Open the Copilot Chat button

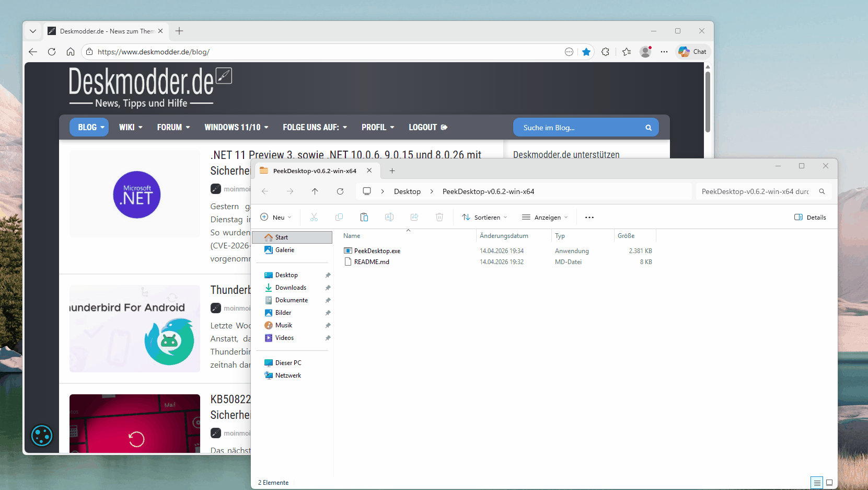(692, 52)
